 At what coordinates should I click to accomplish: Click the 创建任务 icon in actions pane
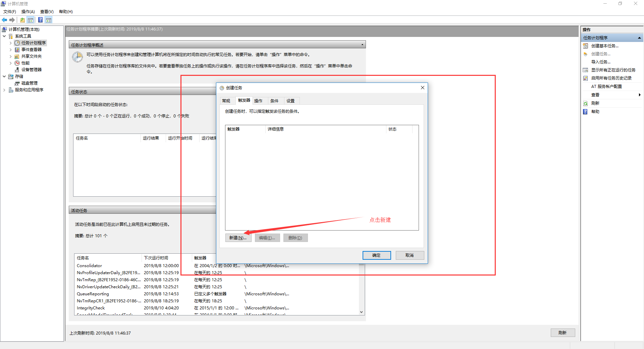click(585, 54)
